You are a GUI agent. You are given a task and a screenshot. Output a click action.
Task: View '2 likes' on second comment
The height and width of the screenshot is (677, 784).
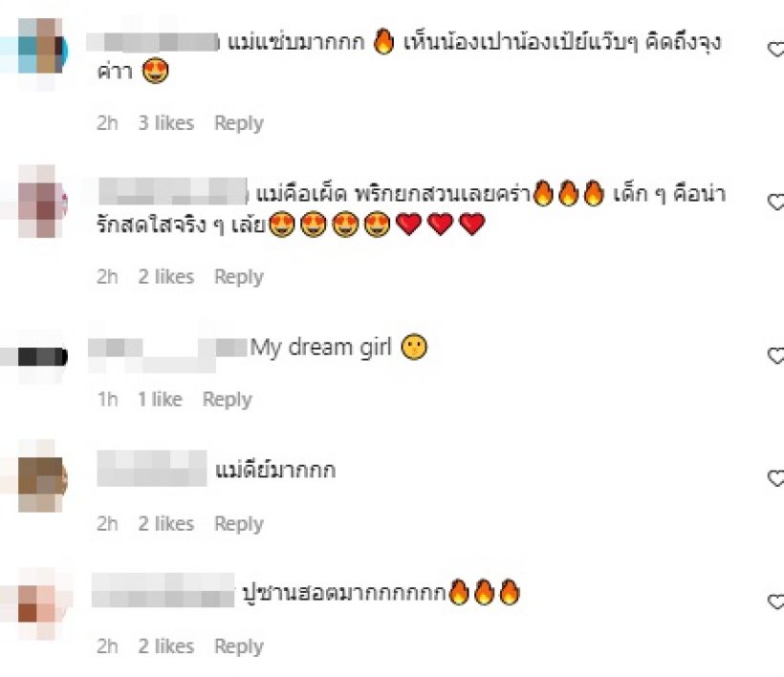(x=166, y=276)
